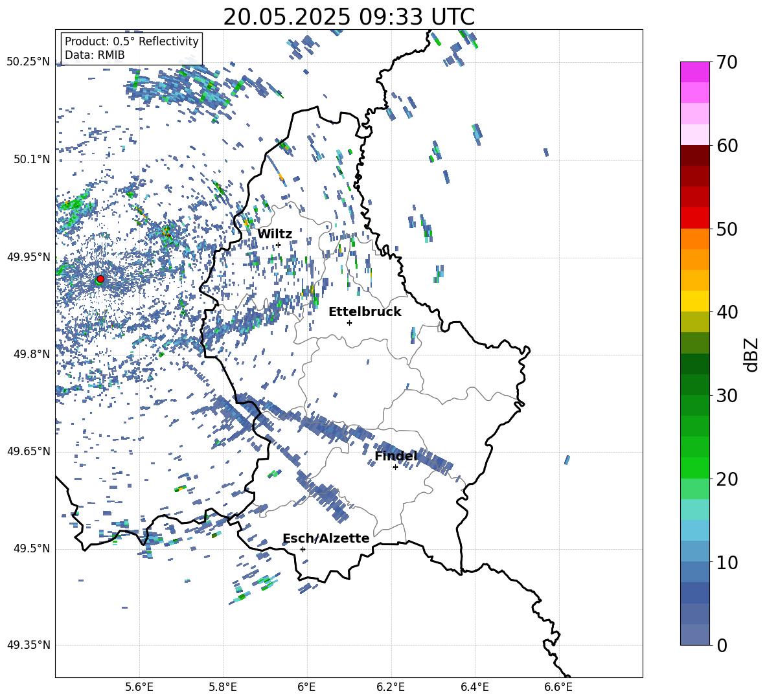Image resolution: width=767 pixels, height=700 pixels.
Task: Click the 30 colorbar tick label
Action: click(x=726, y=396)
